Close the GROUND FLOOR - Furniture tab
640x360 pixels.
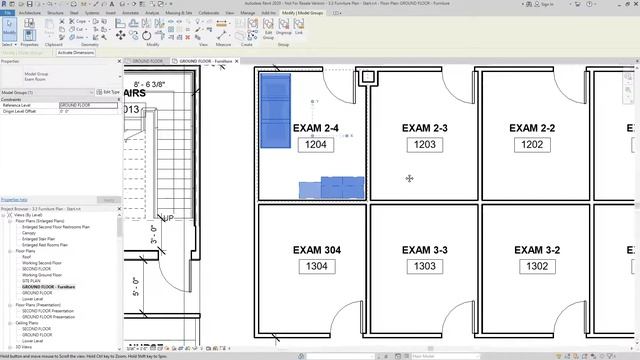[x=236, y=61]
